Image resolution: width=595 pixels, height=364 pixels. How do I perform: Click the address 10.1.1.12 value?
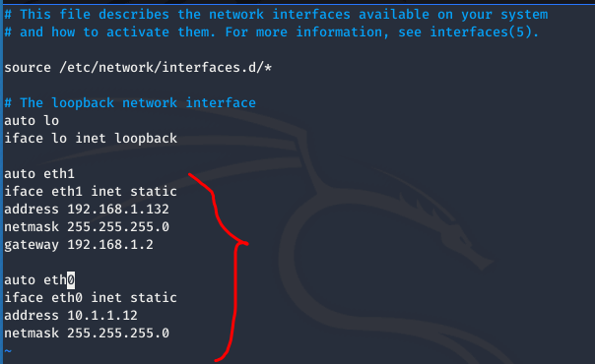102,316
